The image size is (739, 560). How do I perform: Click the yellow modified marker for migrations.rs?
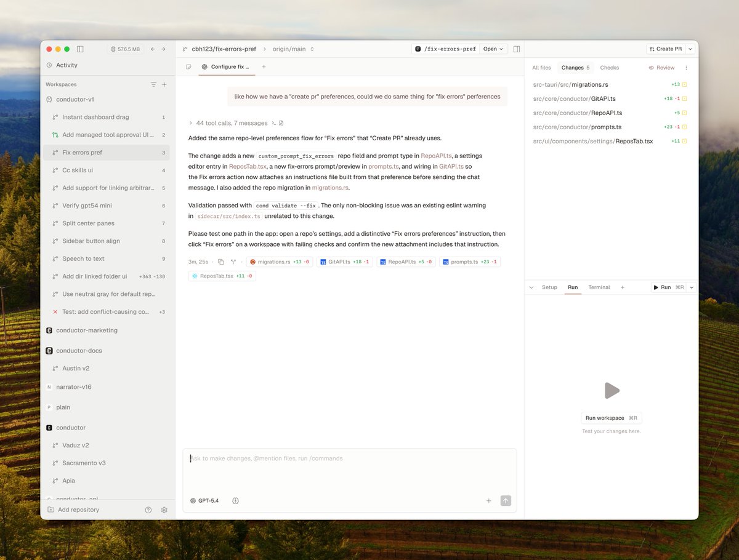pos(684,84)
